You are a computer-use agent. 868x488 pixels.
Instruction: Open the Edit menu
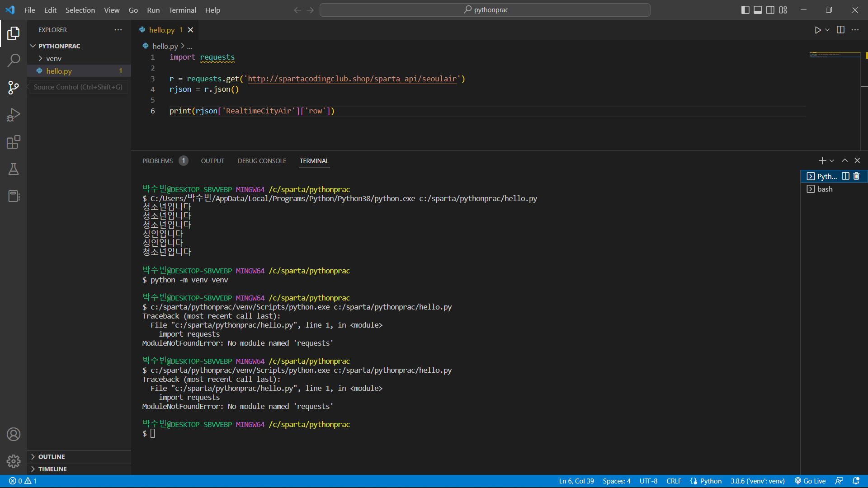tap(50, 10)
